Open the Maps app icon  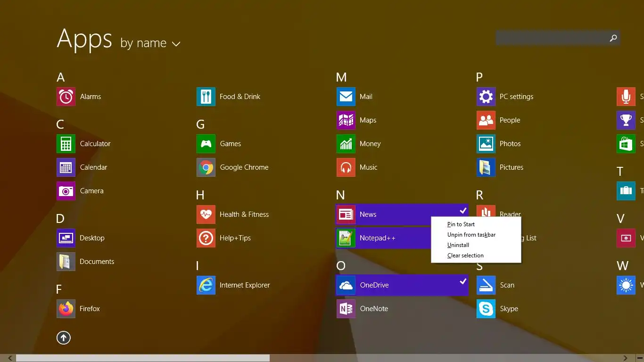(346, 120)
